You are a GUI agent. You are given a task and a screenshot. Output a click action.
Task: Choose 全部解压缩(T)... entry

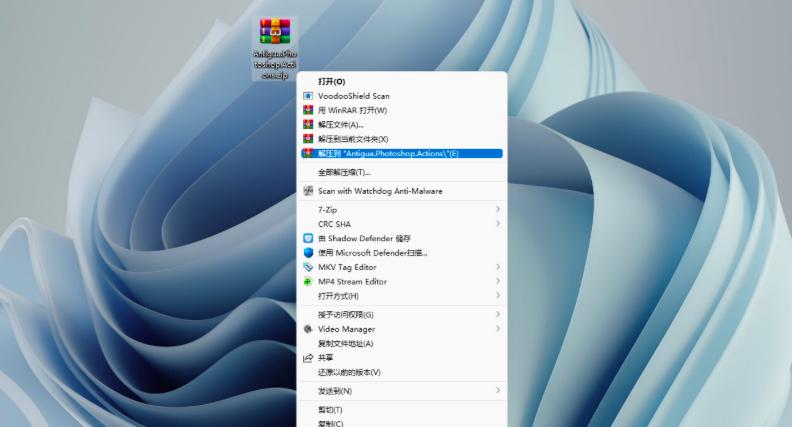coord(402,172)
